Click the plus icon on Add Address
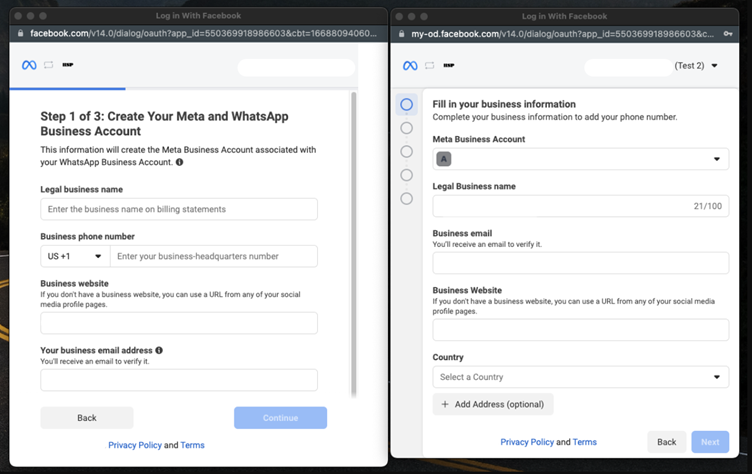This screenshot has height=474, width=752. [445, 404]
